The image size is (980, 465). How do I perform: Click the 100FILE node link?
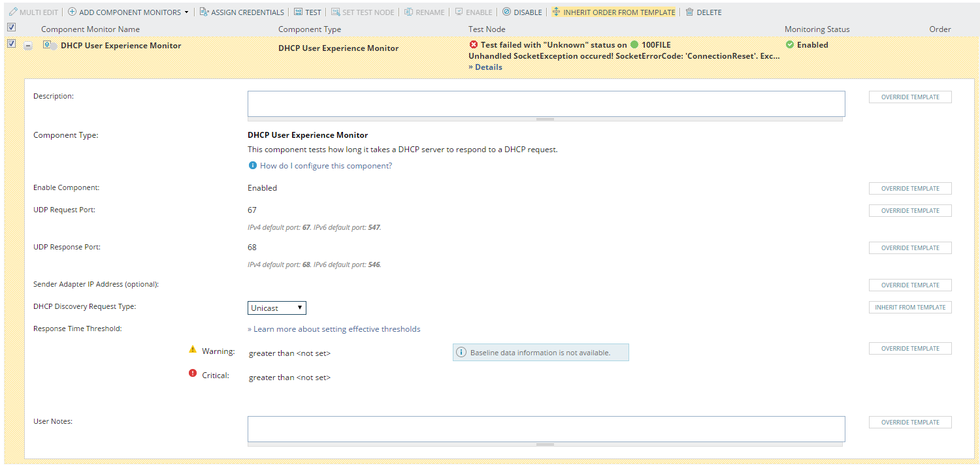tap(656, 45)
